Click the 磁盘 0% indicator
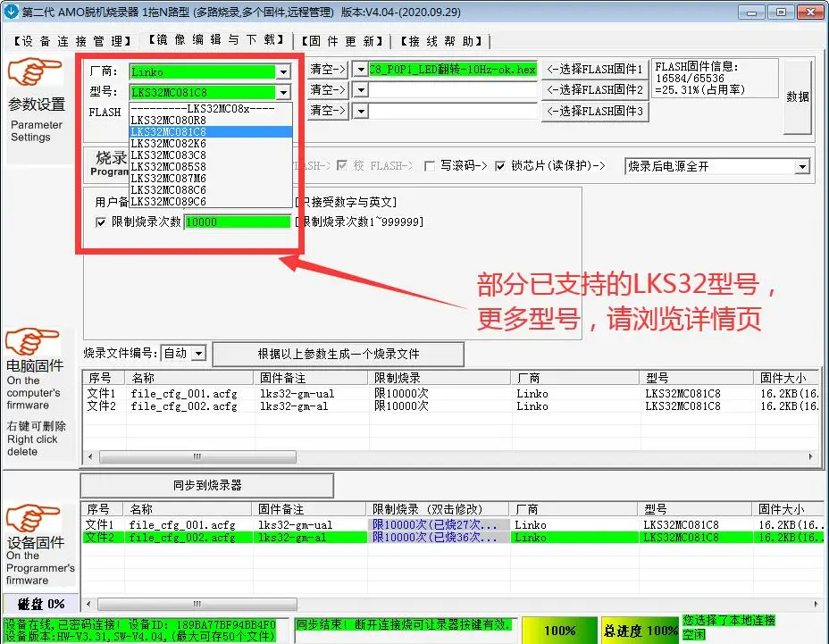 41,604
